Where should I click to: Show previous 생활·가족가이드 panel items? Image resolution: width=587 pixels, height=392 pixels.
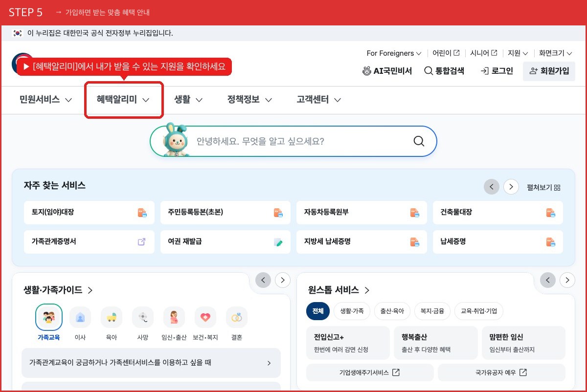[x=263, y=280]
